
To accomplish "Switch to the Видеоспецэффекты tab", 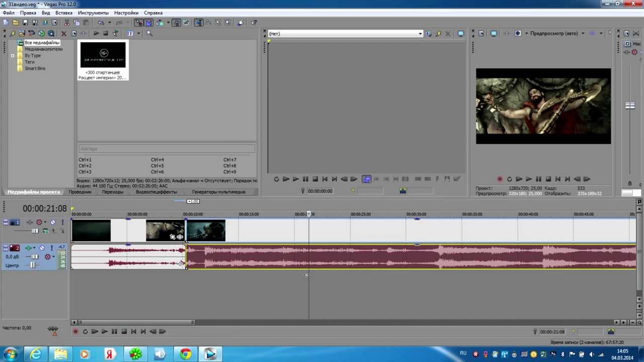I will pos(156,192).
